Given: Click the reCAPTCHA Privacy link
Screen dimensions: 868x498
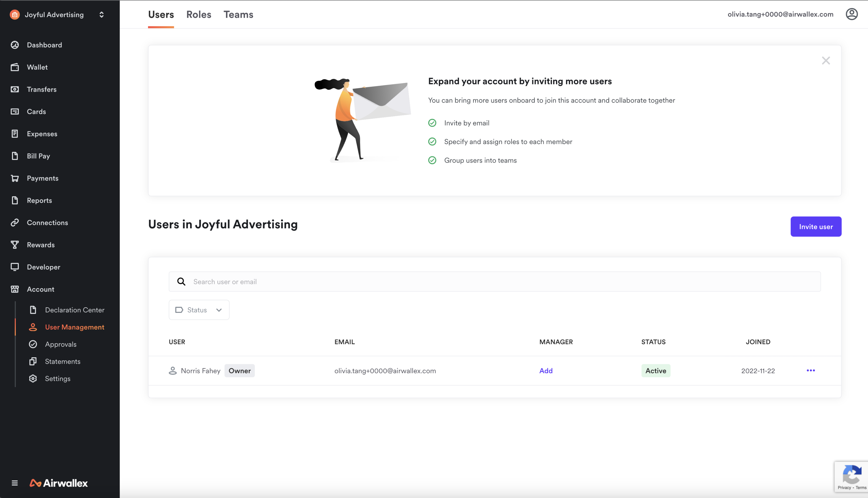Looking at the screenshot, I should 844,487.
